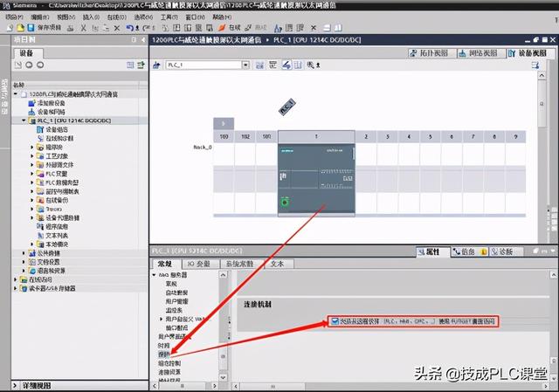Click the Save project (保存项目) button
Viewport: 559px width, 392px height.
coord(45,27)
